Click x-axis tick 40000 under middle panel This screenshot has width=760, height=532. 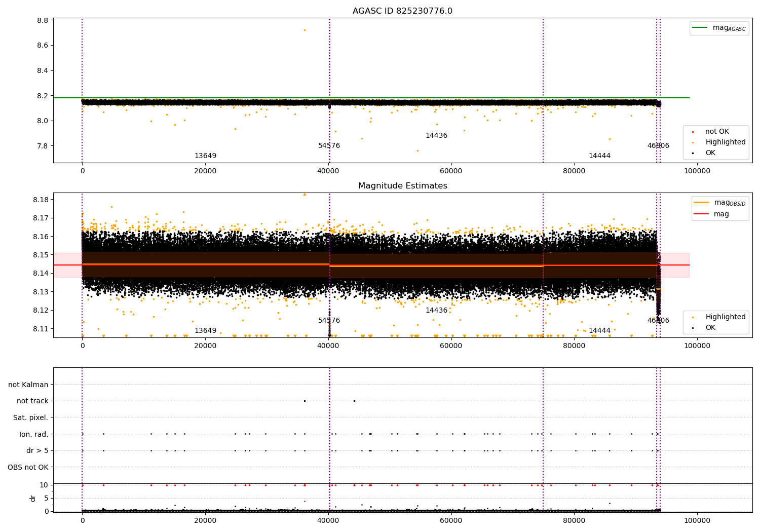[328, 346]
